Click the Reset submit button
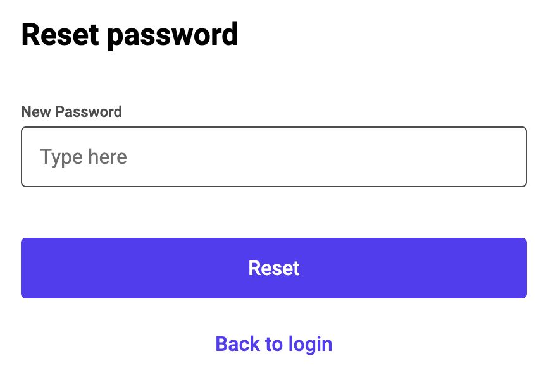Image resolution: width=553 pixels, height=392 pixels. coord(273,268)
